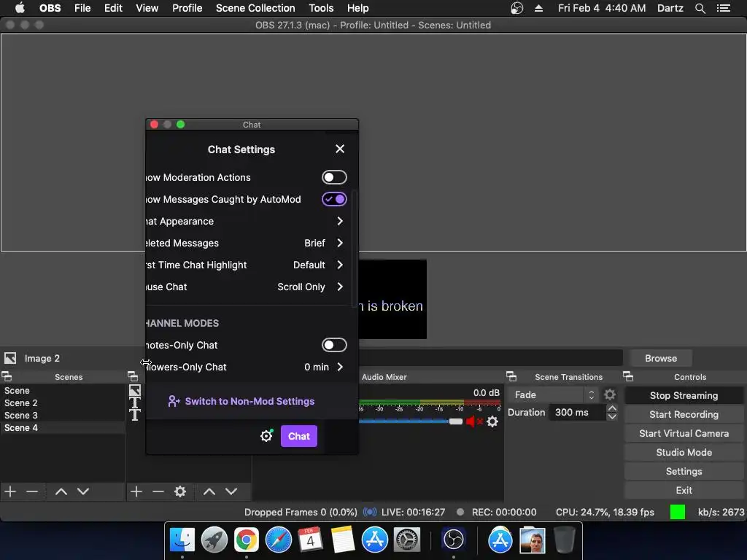Viewport: 747px width, 560px height.
Task: Pop out the Controls dock icon
Action: coord(628,377)
